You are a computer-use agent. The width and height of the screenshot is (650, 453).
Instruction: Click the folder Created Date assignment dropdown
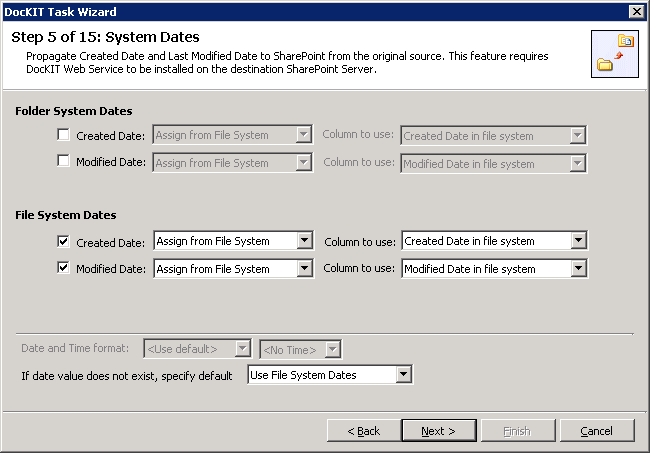pos(232,135)
